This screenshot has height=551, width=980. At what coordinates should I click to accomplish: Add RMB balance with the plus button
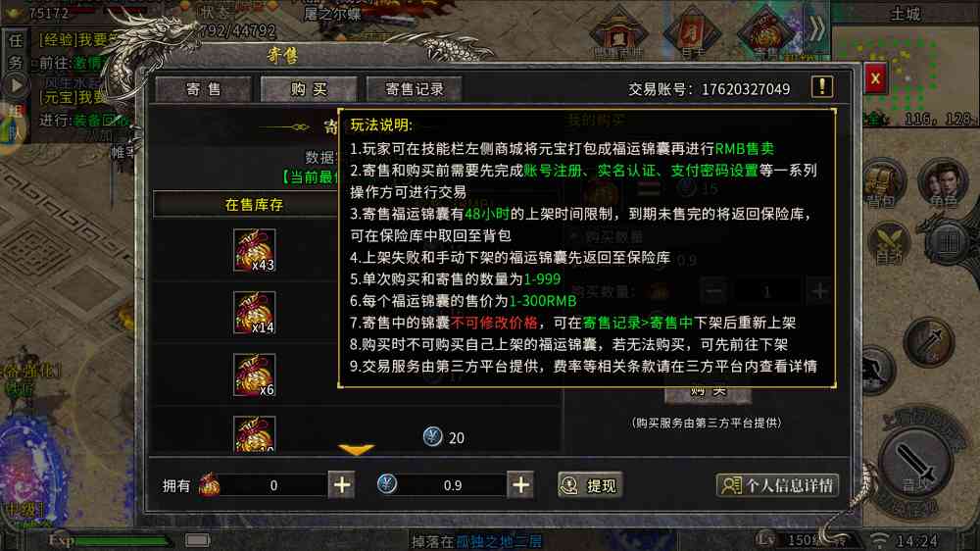[x=520, y=484]
